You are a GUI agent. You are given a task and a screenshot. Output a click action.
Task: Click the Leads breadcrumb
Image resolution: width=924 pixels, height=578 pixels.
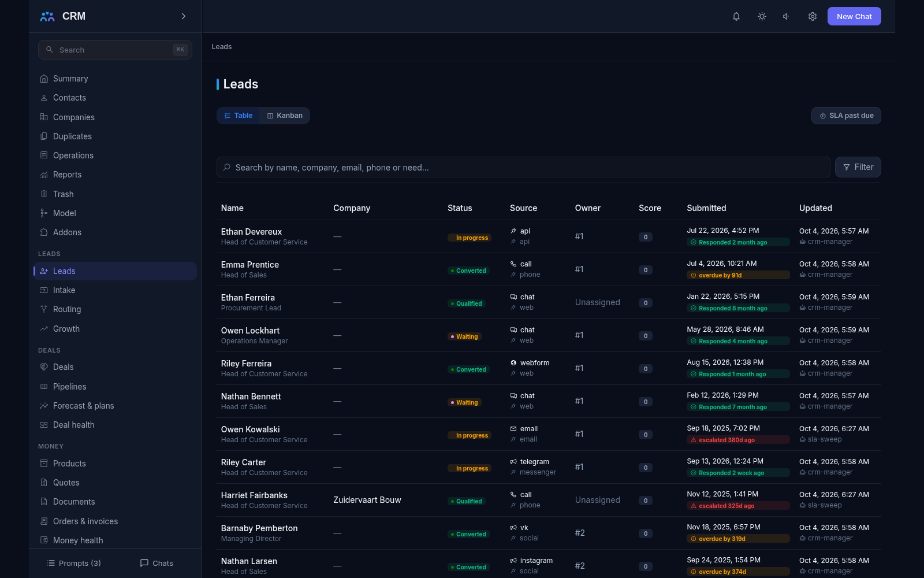(222, 47)
